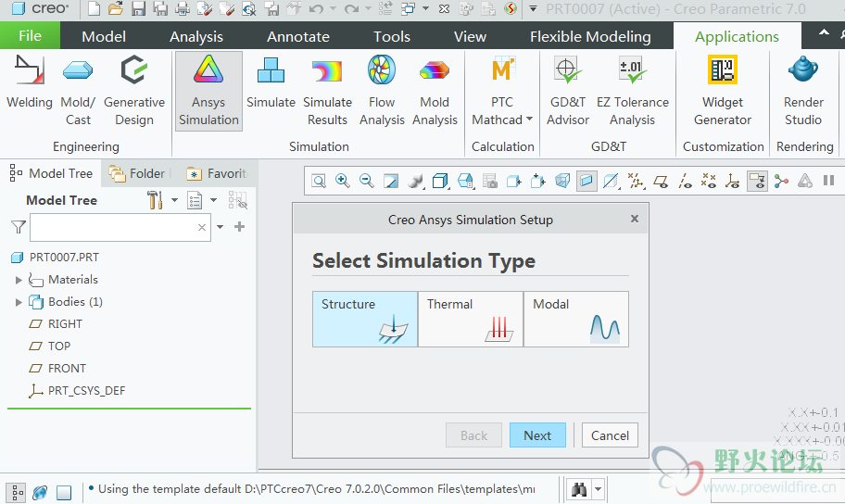Click the Saved Orientations box icon
The image size is (845, 504).
click(464, 181)
